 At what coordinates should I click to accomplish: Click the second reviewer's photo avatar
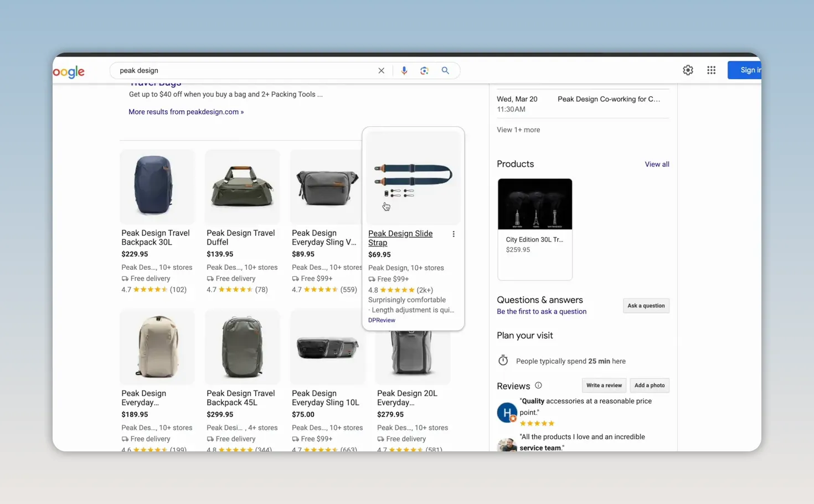(507, 445)
